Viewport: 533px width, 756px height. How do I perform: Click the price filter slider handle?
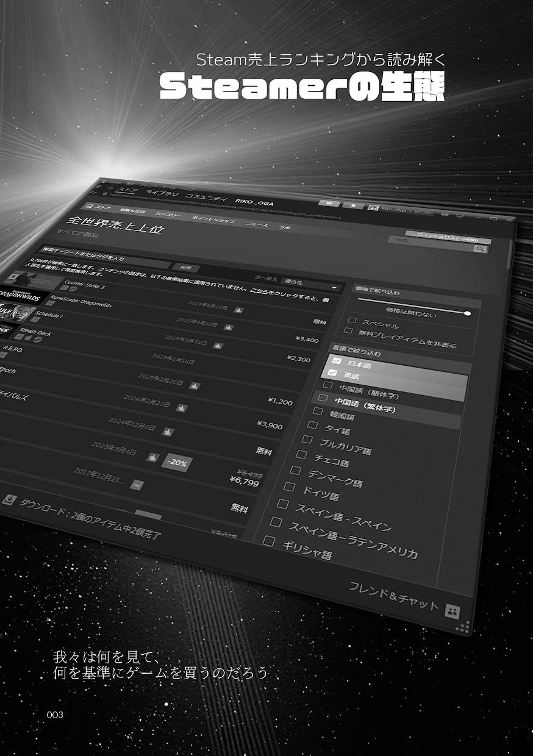[467, 313]
